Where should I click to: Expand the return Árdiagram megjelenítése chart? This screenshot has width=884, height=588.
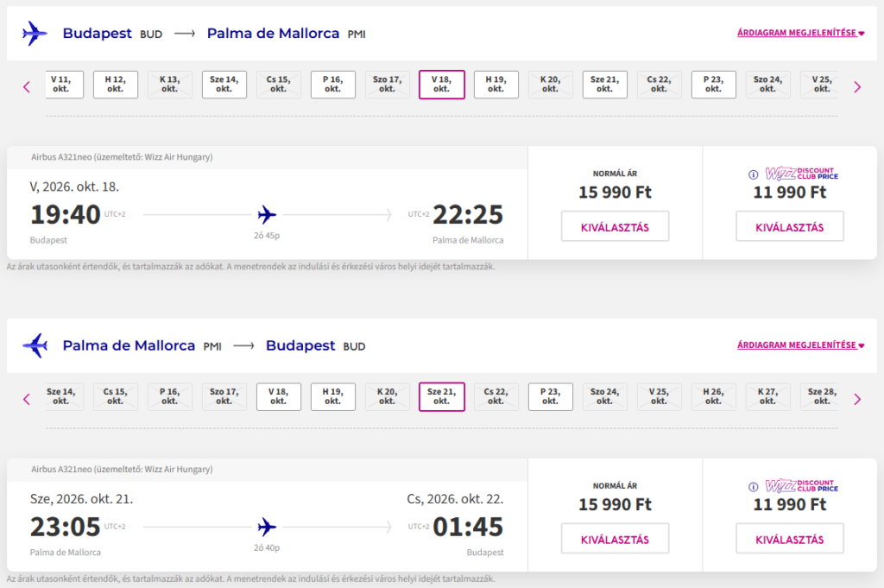click(x=800, y=346)
